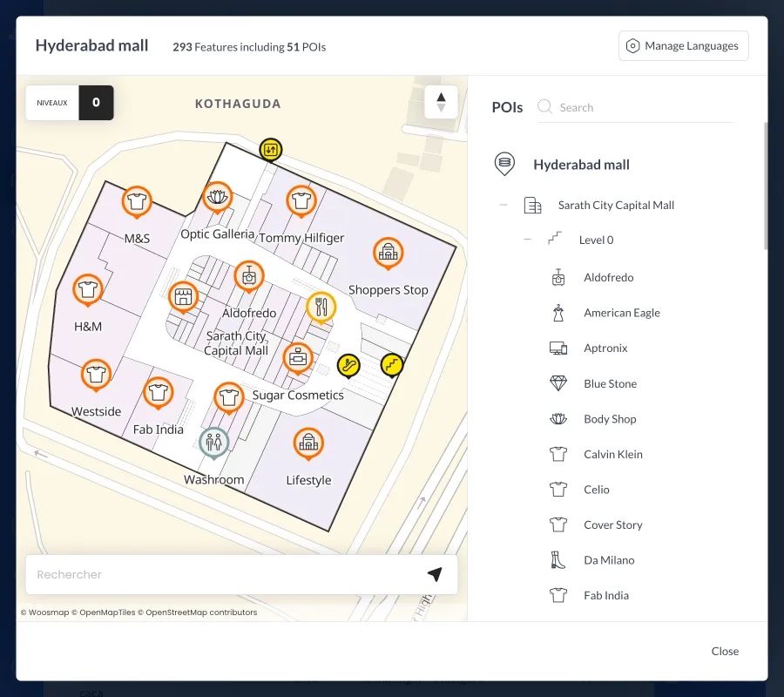The height and width of the screenshot is (697, 784).
Task: Select Body Shop in POI list
Action: (611, 419)
